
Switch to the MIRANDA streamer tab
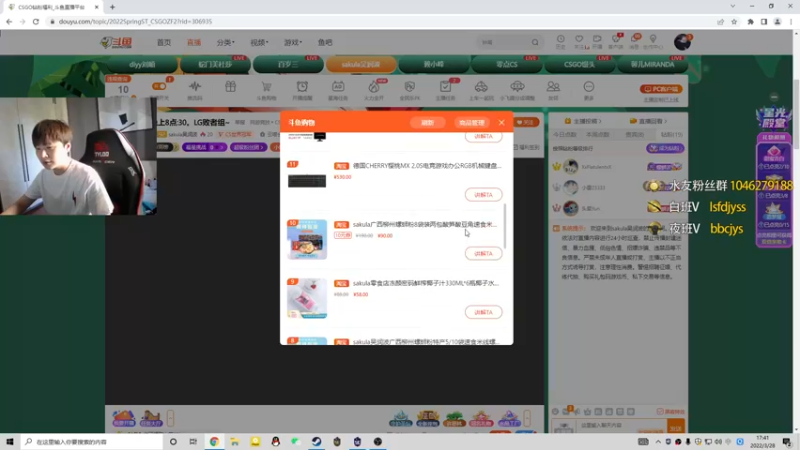tap(653, 65)
